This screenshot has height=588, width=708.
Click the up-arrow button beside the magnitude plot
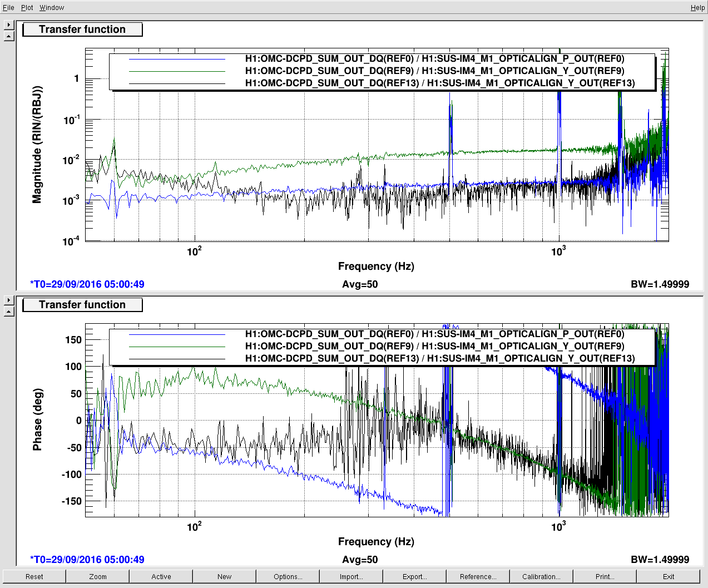pyautogui.click(x=8, y=36)
